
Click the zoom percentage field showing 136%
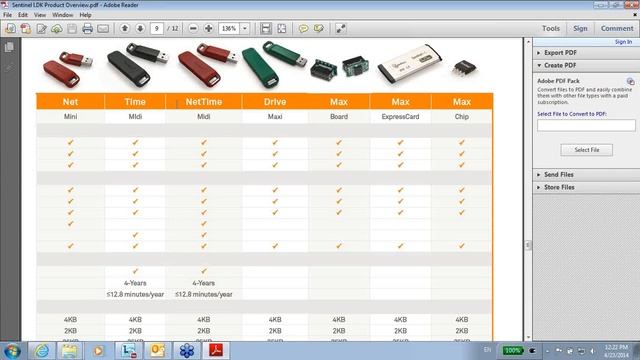click(x=229, y=29)
